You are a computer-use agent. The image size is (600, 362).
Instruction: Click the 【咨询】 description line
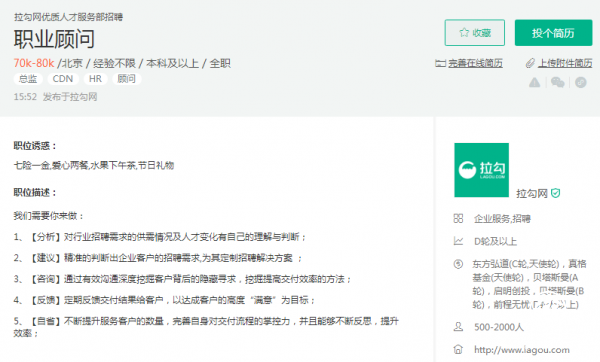[x=182, y=279]
